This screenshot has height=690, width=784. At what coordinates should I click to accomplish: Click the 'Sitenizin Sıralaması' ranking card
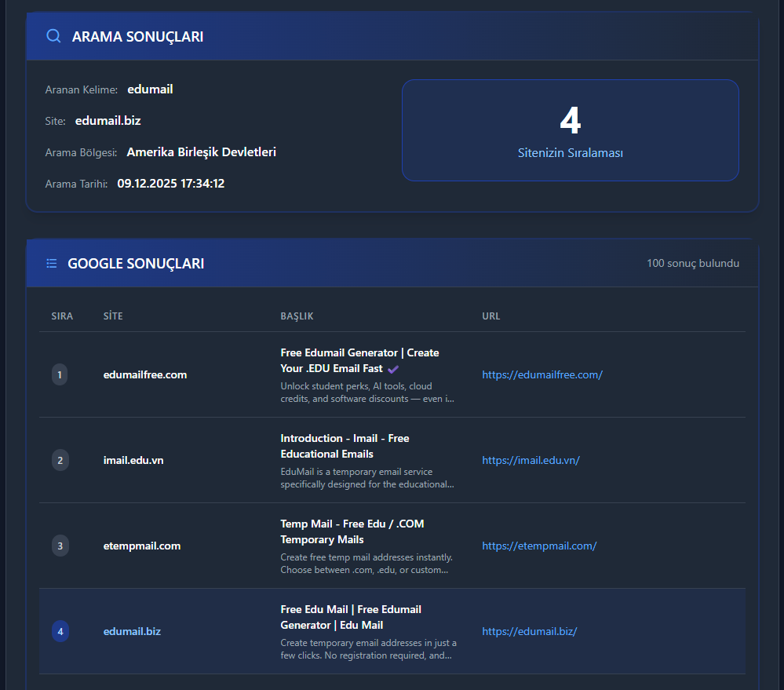(570, 130)
